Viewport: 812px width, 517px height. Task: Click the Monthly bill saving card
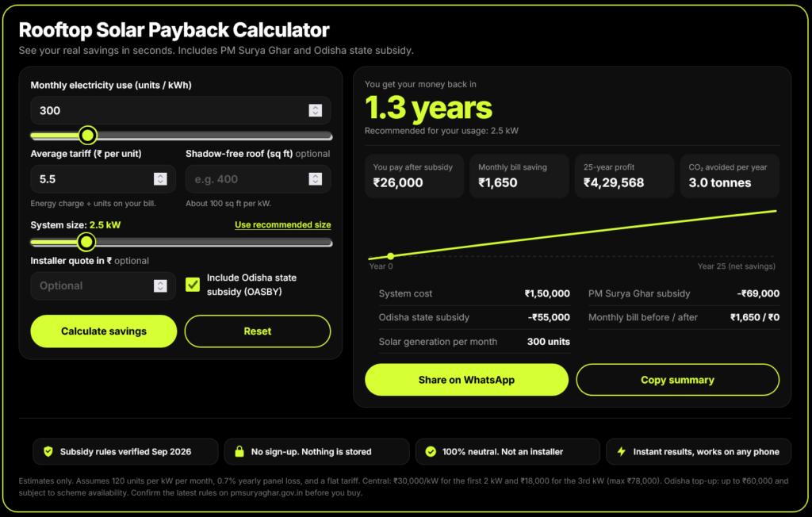[x=519, y=176]
